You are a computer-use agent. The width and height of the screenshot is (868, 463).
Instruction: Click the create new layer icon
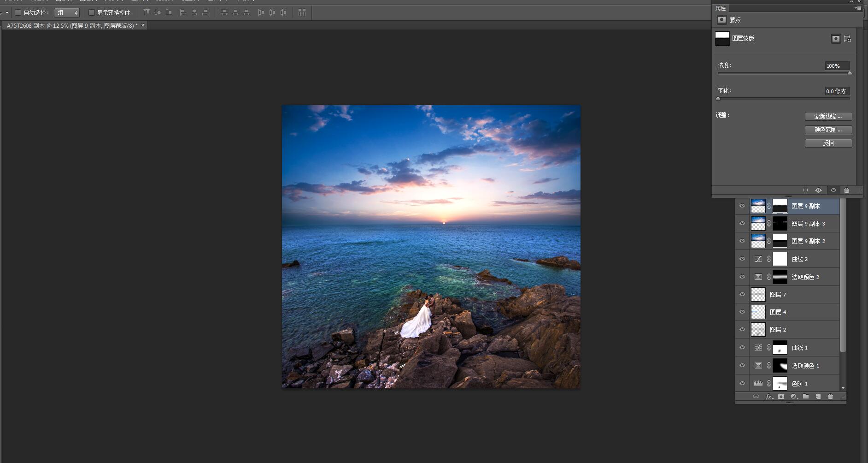818,397
